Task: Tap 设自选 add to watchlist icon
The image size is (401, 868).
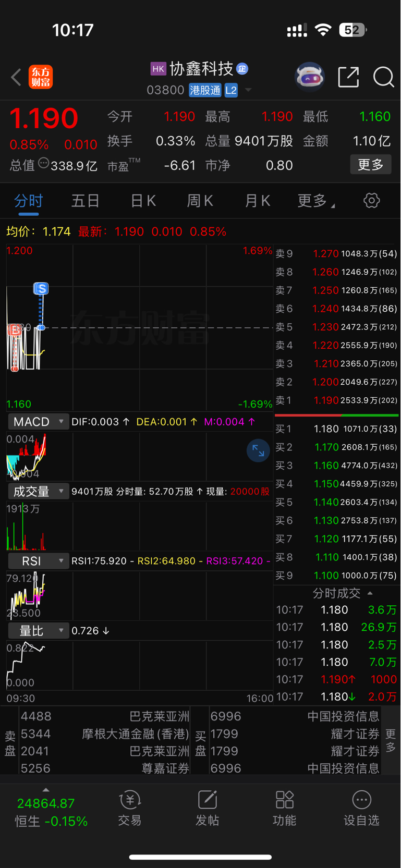Action: click(361, 808)
